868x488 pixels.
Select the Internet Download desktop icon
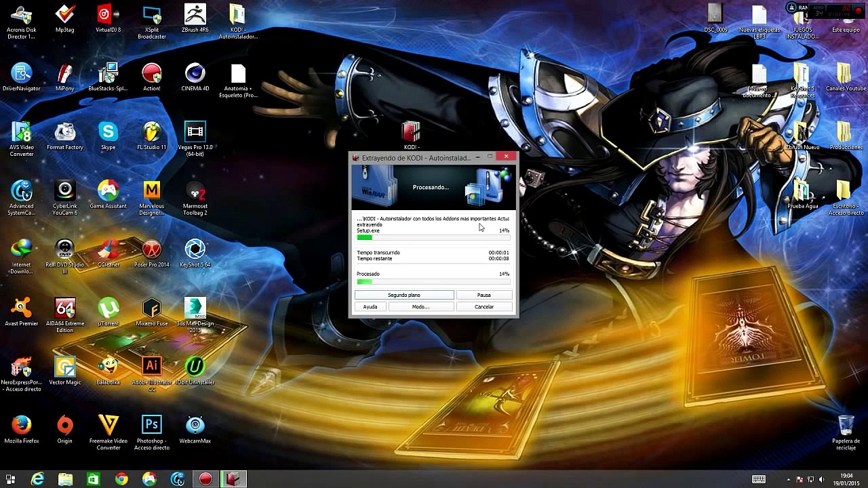click(22, 258)
